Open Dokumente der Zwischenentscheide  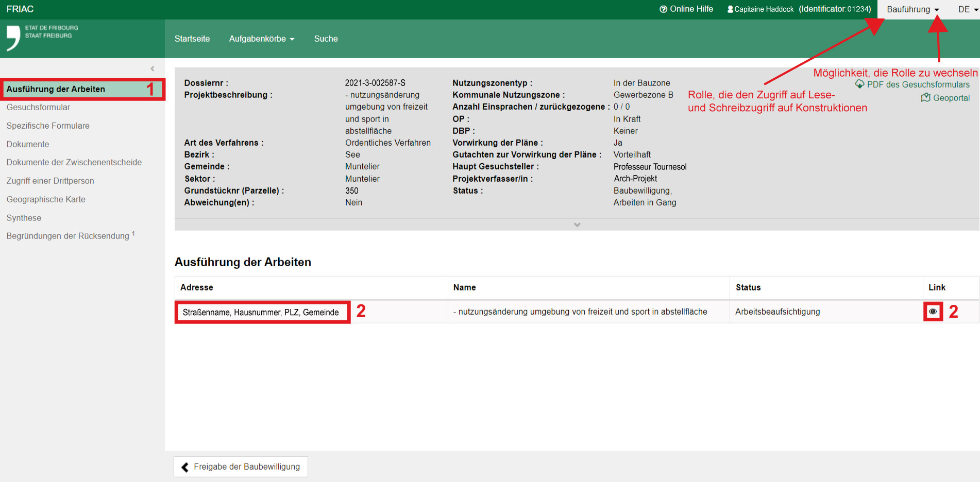[74, 162]
